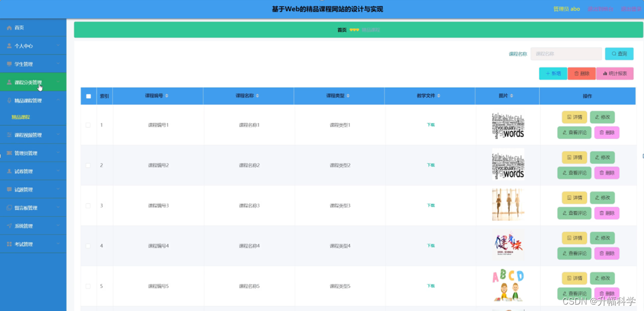Expand the 考试管理 chevron
Viewport: 644px width, 311px height.
click(x=58, y=244)
